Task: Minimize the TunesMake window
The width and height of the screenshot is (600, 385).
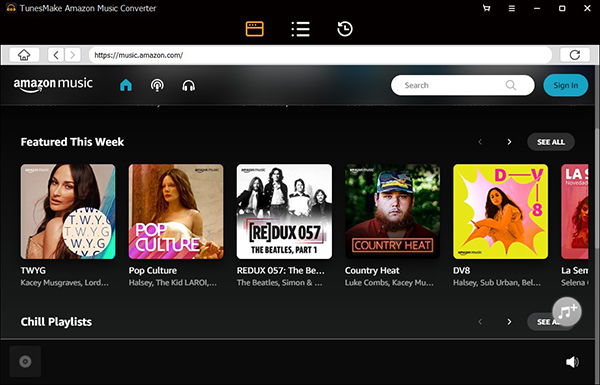Action: [x=537, y=8]
